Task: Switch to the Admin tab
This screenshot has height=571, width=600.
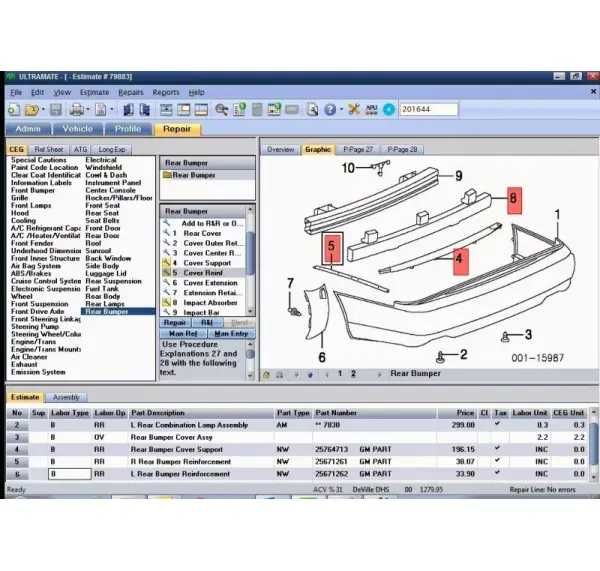Action: (x=28, y=129)
